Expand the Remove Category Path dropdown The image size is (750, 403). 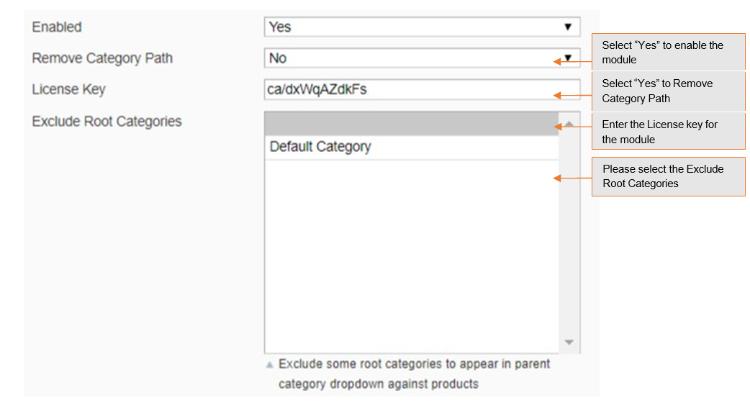coord(568,57)
